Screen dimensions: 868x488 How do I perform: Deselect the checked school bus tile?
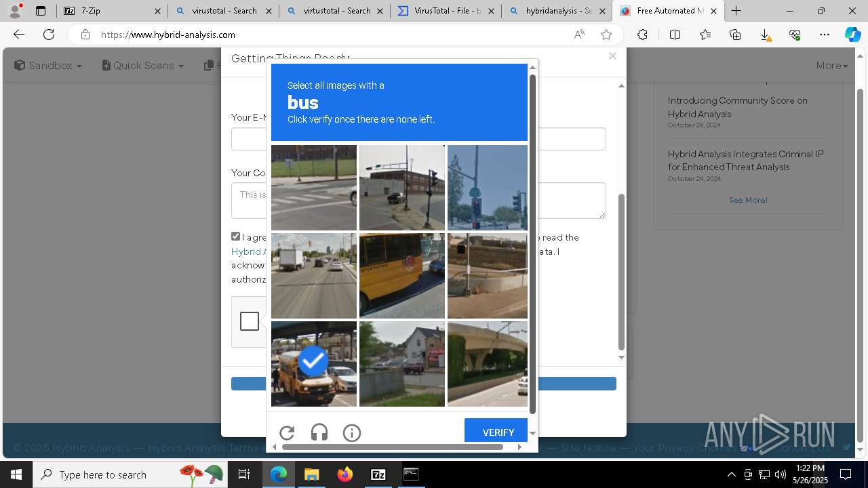pyautogui.click(x=314, y=364)
